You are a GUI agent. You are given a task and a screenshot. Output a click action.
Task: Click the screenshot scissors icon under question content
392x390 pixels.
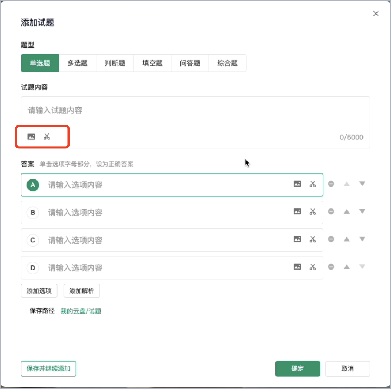click(47, 137)
